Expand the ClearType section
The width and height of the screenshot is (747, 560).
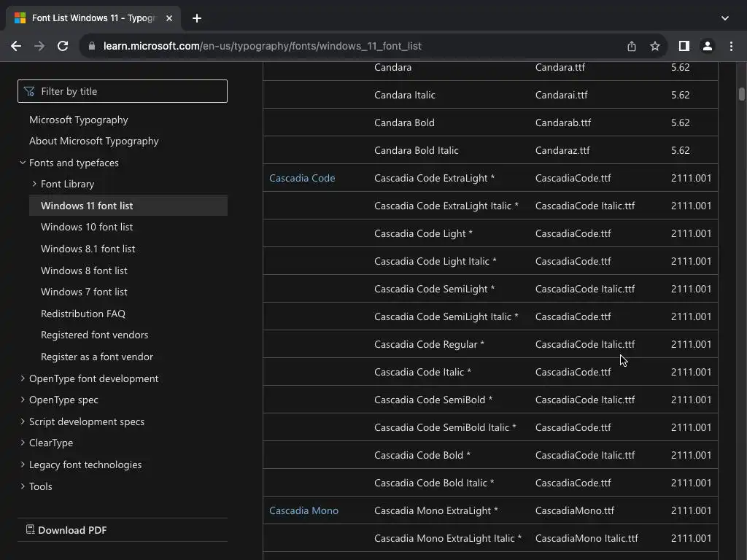[23, 443]
